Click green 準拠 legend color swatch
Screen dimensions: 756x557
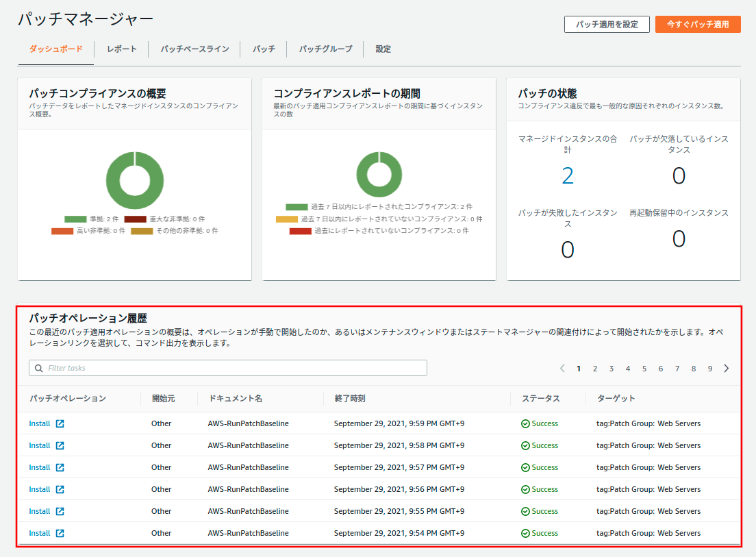[75, 219]
